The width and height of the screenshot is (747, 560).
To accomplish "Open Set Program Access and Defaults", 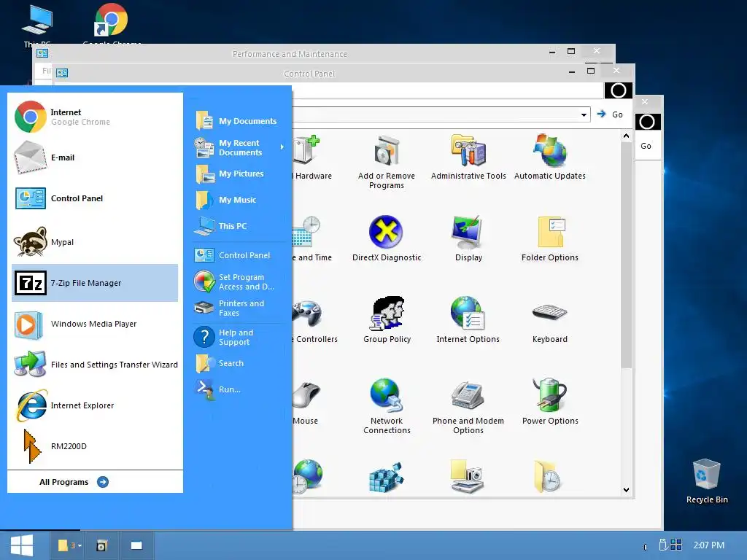I will pyautogui.click(x=239, y=282).
